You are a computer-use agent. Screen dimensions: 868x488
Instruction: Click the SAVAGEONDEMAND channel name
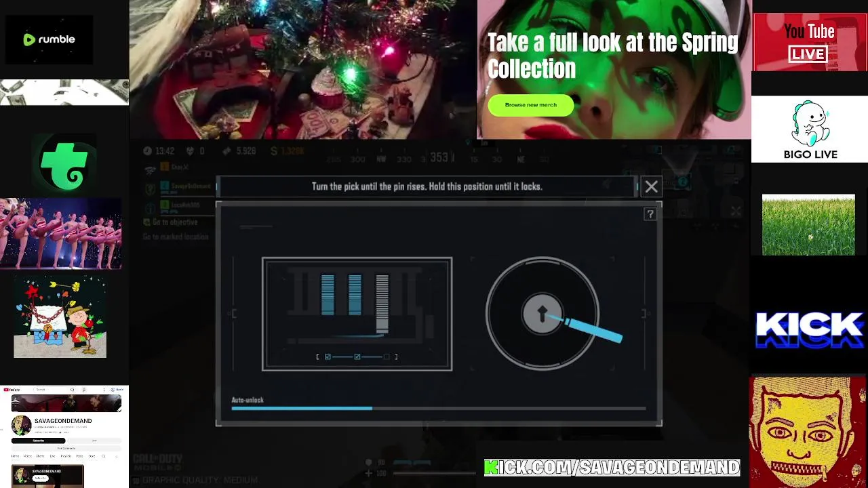point(63,421)
